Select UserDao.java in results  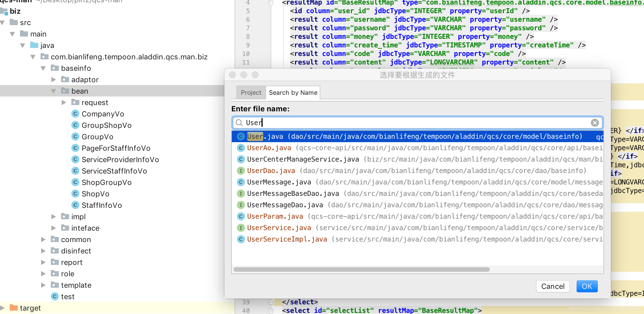click(x=417, y=171)
